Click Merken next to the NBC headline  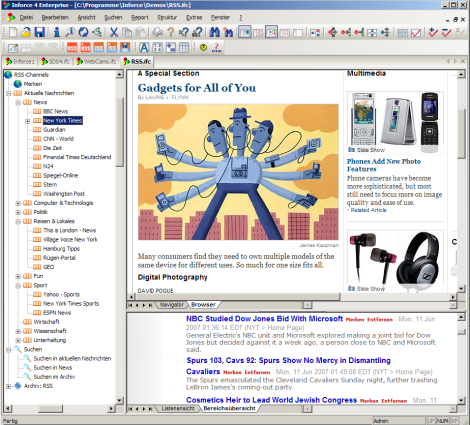355,319
